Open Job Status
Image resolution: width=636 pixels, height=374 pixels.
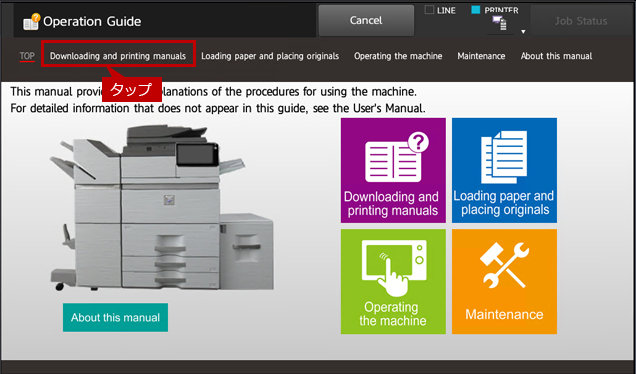tap(581, 21)
